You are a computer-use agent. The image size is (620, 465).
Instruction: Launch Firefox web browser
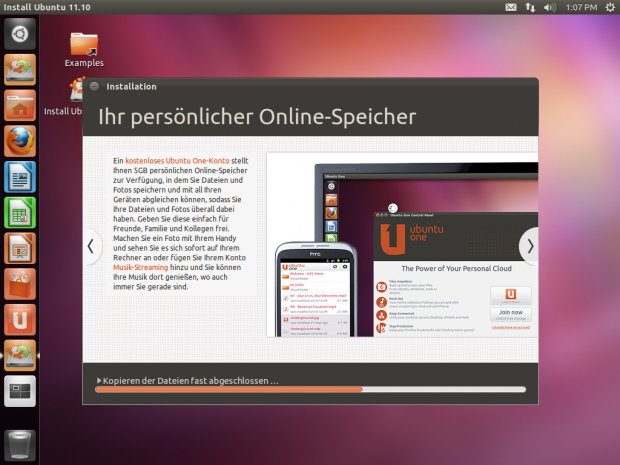click(x=20, y=141)
